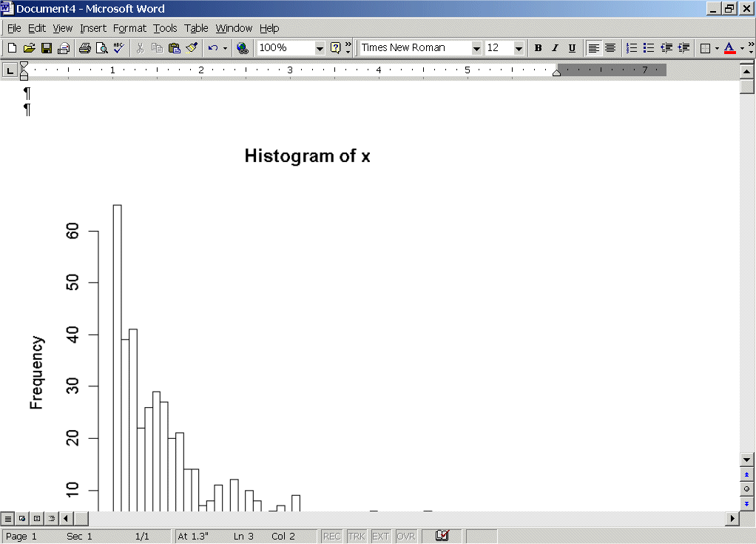
Task: Center-align text with the Center button
Action: [610, 48]
